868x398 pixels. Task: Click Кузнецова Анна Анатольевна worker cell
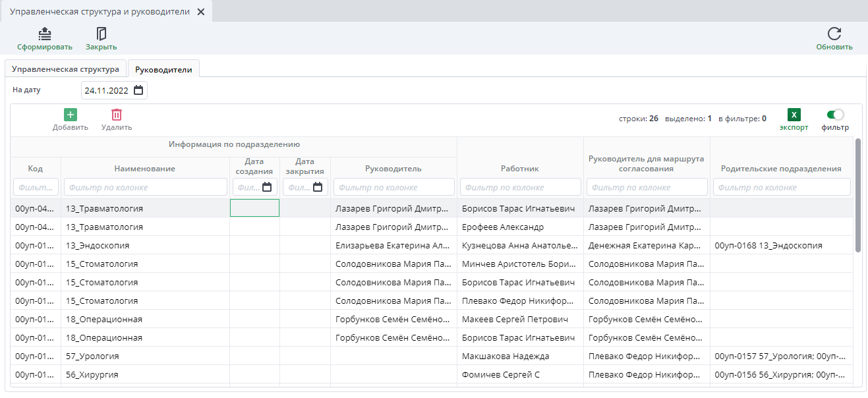pos(520,245)
